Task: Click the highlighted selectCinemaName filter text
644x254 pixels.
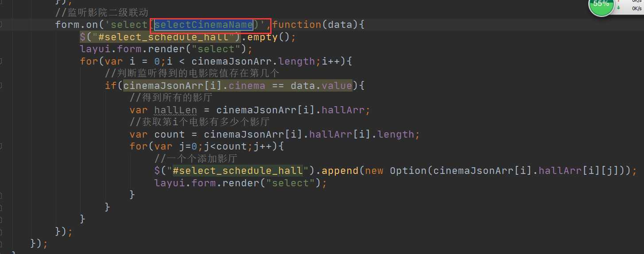Action: (x=204, y=25)
